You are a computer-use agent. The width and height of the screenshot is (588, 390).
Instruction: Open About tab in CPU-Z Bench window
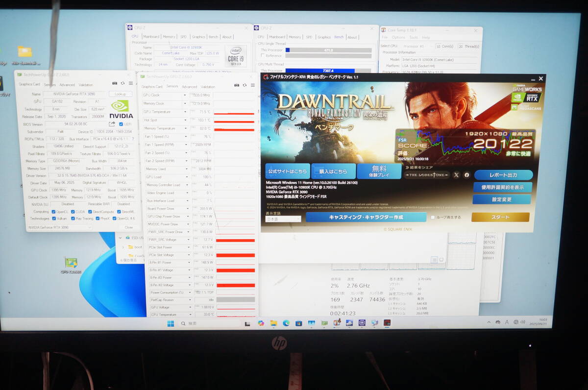click(x=352, y=37)
